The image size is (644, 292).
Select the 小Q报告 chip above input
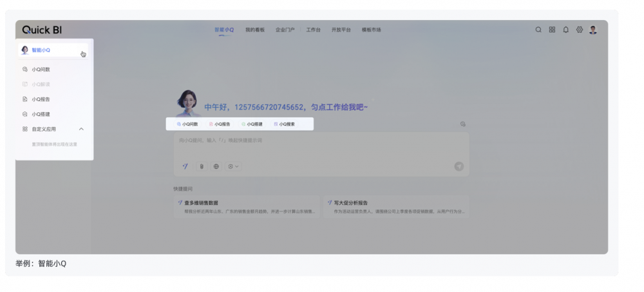point(220,124)
